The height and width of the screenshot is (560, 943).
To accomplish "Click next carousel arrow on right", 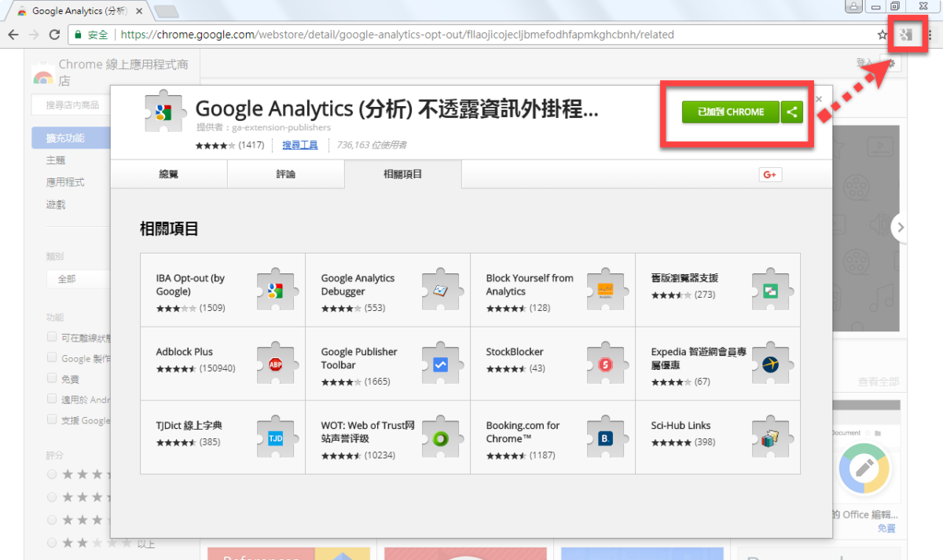I will click(x=901, y=227).
